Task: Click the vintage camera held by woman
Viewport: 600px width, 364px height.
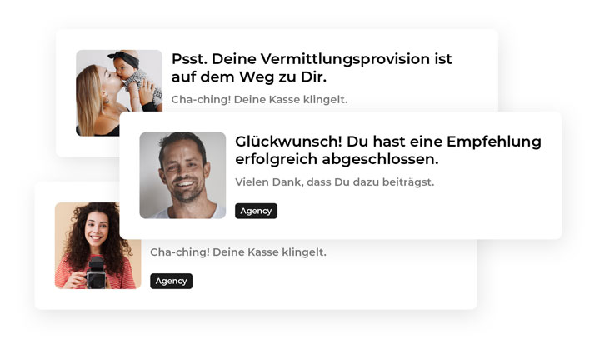Action: click(97, 273)
